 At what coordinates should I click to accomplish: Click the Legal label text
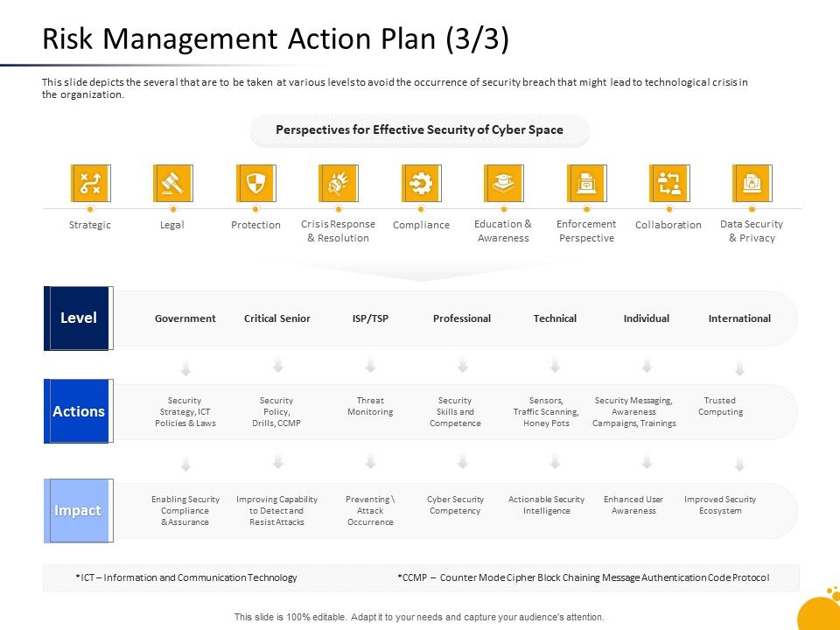click(172, 225)
